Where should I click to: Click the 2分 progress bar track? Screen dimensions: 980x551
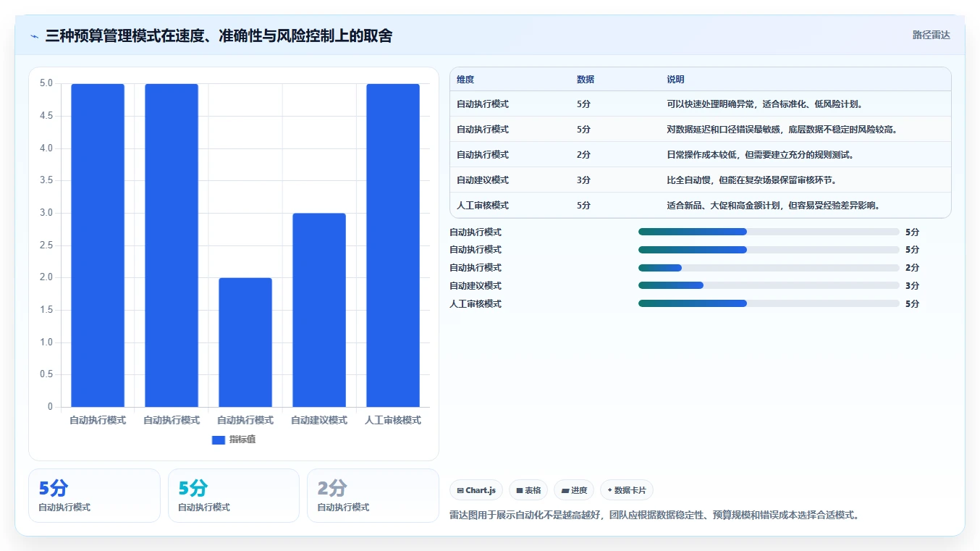click(769, 268)
